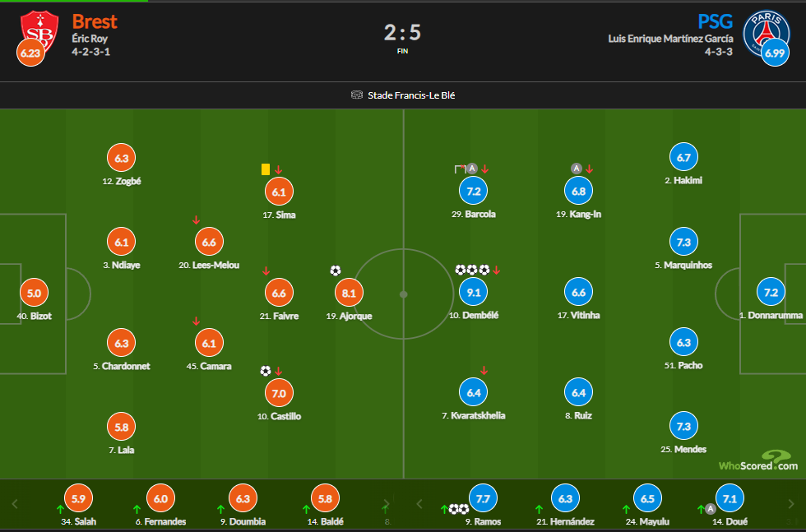The height and width of the screenshot is (532, 806).
Task: Click the PSG club crest
Action: click(763, 30)
